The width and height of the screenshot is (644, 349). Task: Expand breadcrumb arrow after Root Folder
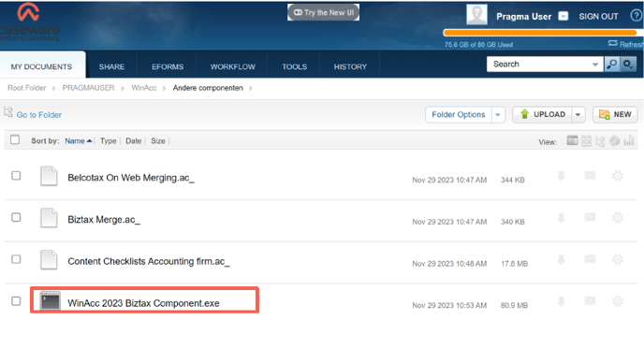click(x=53, y=88)
